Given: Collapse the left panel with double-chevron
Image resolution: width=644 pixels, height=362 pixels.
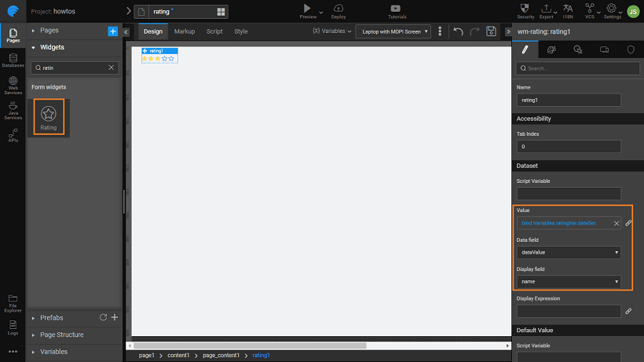Looking at the screenshot, I should (126, 31).
